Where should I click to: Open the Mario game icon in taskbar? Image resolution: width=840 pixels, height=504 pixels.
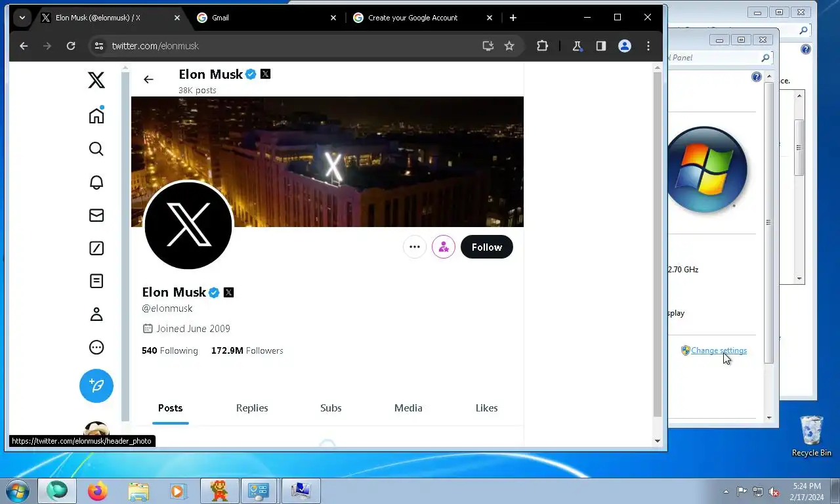pyautogui.click(x=219, y=491)
